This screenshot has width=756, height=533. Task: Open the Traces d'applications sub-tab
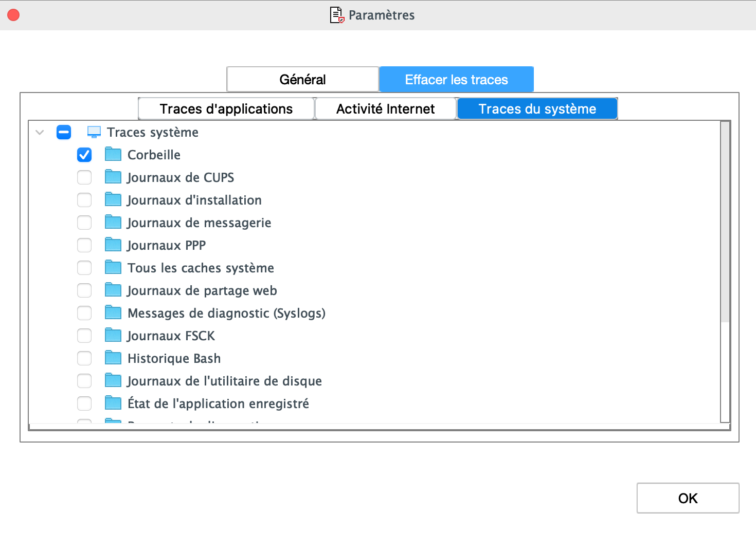(226, 109)
